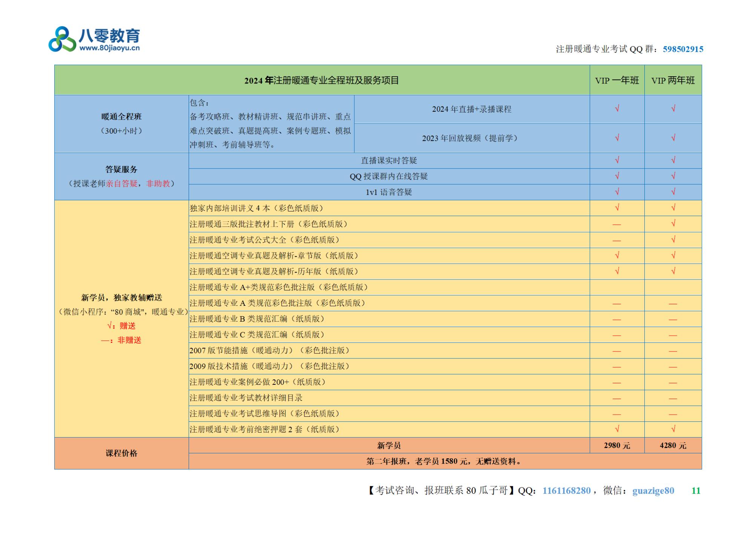Click the www.80jiaoyu.cn website address
This screenshot has width=756, height=535.
109,48
